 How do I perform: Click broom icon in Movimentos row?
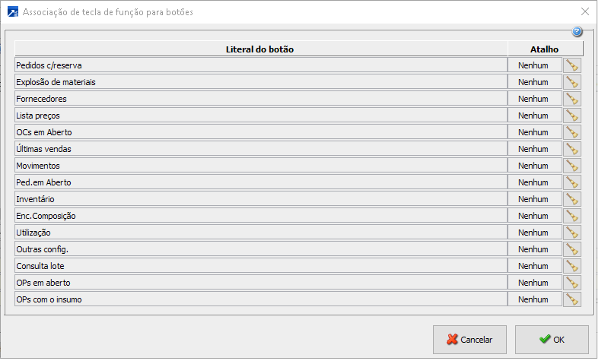[572, 166]
